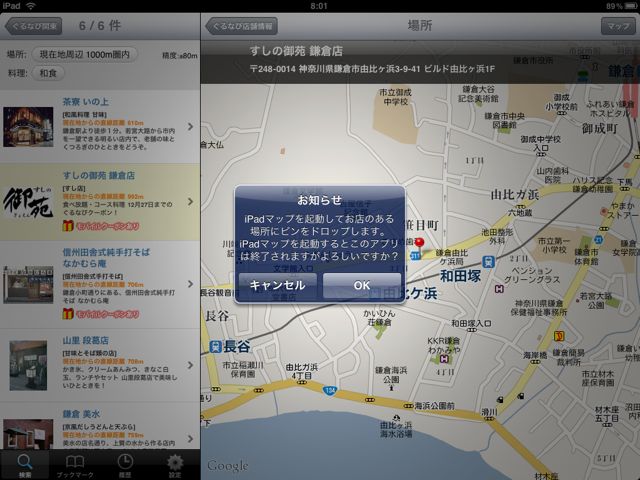Return via the ぐるなび店舗情報 back button
Image resolution: width=640 pixels, height=480 pixels.
coord(242,26)
